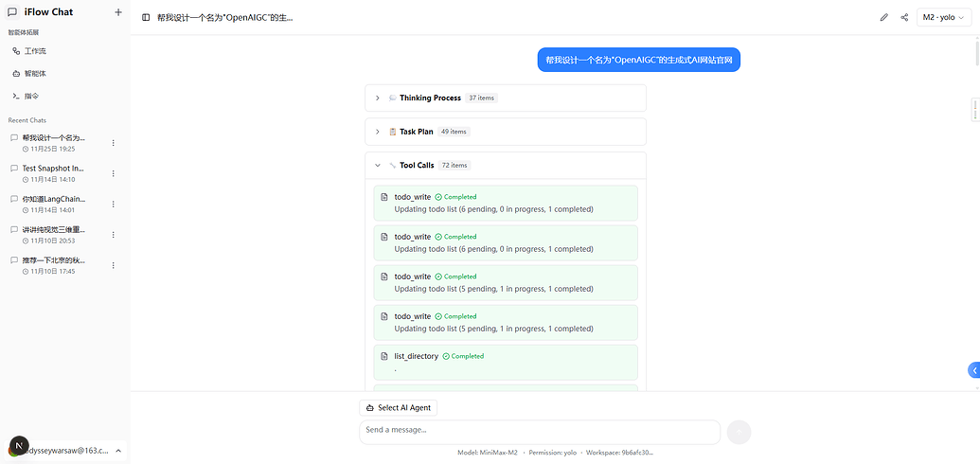Click the send arrow button

coord(739,432)
